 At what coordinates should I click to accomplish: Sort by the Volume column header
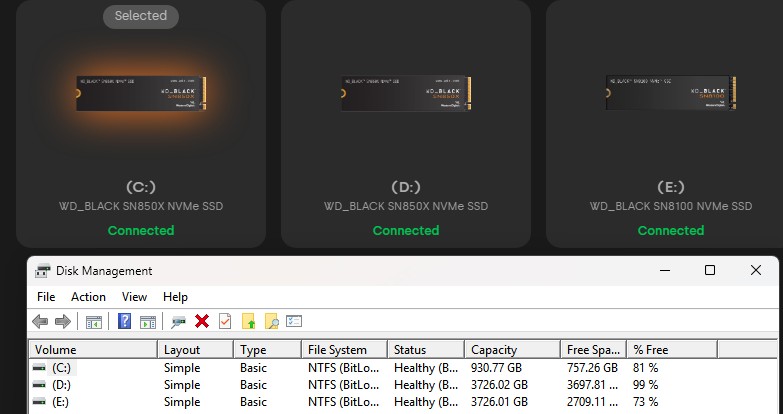pos(93,350)
